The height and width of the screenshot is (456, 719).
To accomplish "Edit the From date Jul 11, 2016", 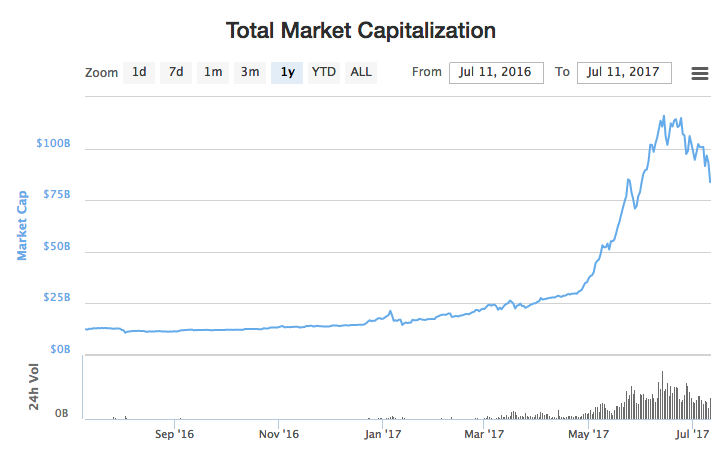I will pos(496,72).
